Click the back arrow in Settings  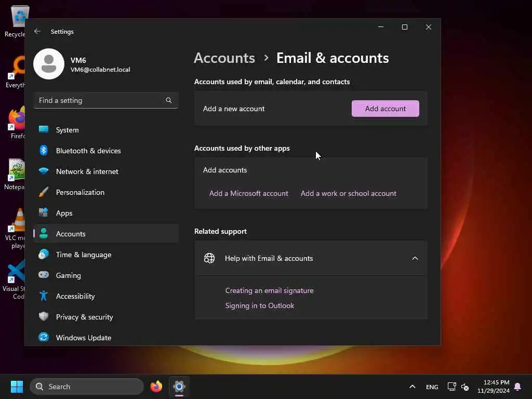37,31
